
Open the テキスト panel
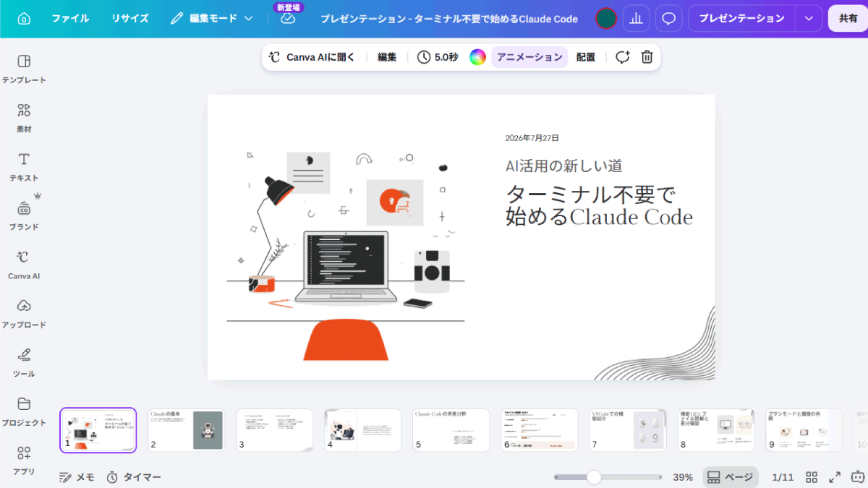tap(24, 167)
